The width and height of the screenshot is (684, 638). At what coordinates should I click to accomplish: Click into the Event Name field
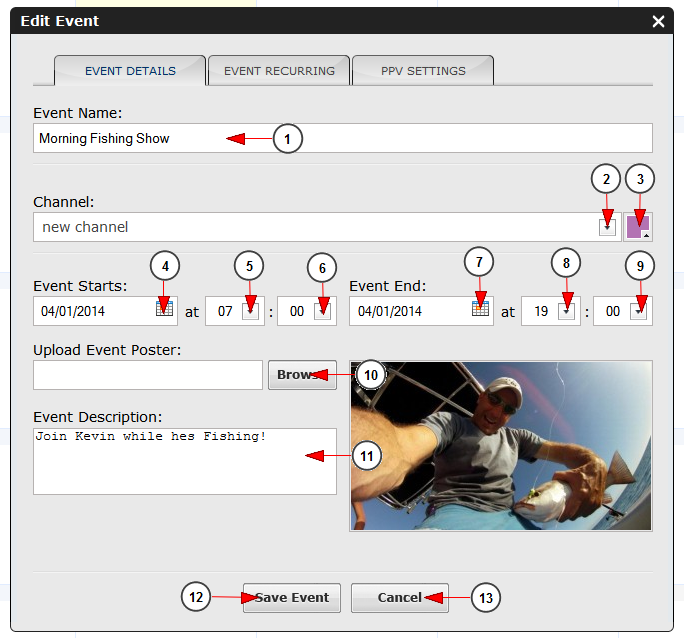[x=343, y=138]
